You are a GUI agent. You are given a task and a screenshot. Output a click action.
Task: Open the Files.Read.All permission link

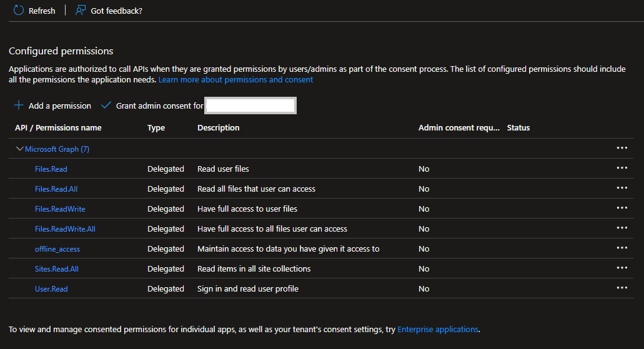click(x=56, y=189)
